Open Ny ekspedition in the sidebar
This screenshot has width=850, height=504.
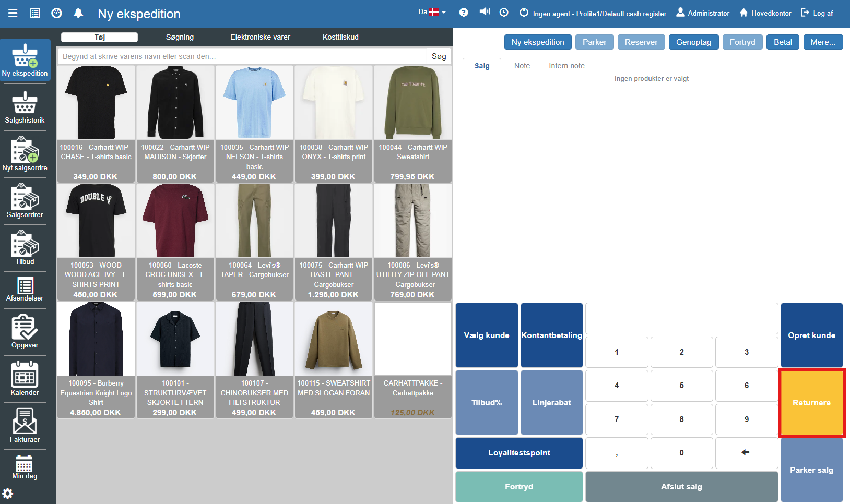[25, 60]
